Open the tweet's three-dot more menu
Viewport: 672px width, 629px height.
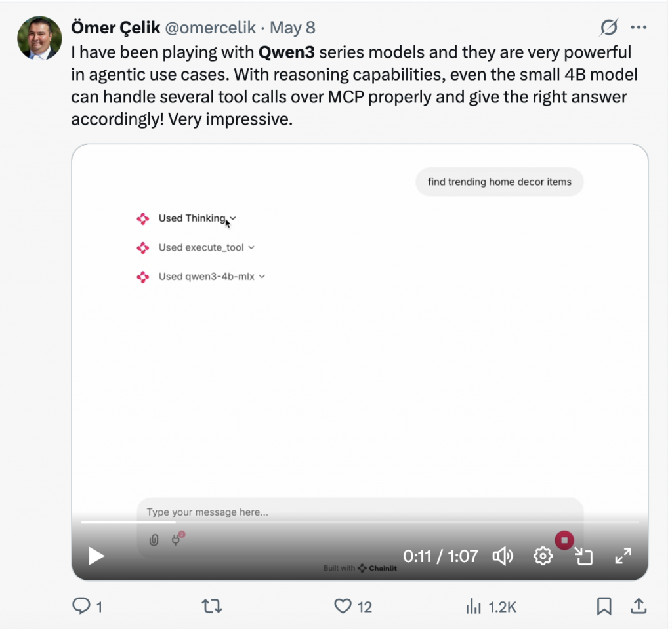click(639, 28)
